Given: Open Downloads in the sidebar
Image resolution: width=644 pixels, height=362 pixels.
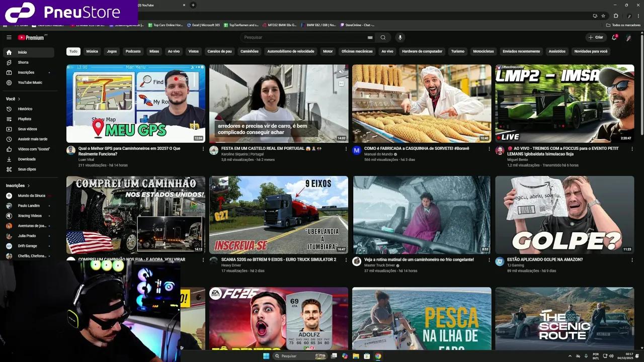Looking at the screenshot, I should click(x=27, y=159).
